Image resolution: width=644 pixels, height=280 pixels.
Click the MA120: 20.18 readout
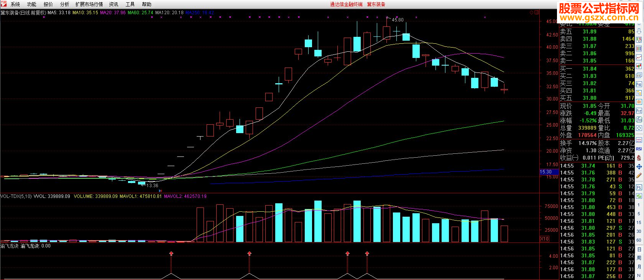(169, 13)
